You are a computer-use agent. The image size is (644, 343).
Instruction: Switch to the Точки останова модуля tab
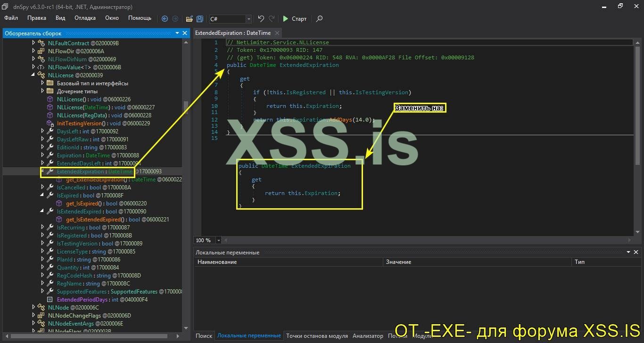(x=317, y=336)
